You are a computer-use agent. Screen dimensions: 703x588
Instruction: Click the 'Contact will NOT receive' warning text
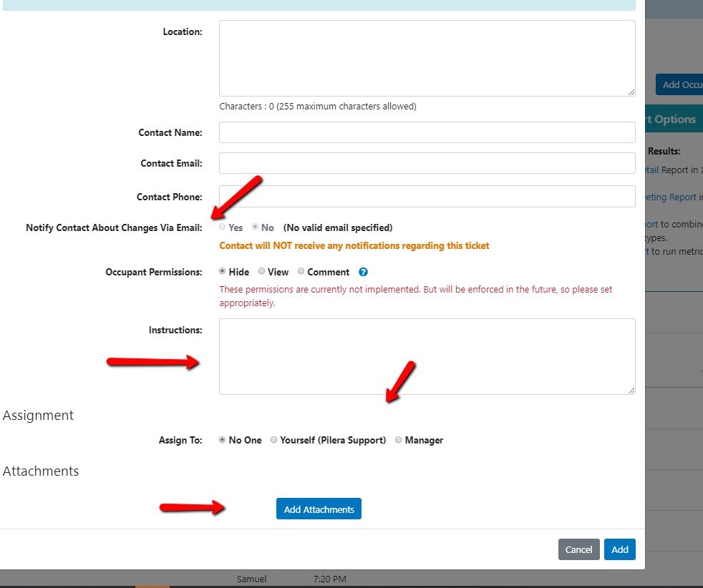[x=354, y=246]
